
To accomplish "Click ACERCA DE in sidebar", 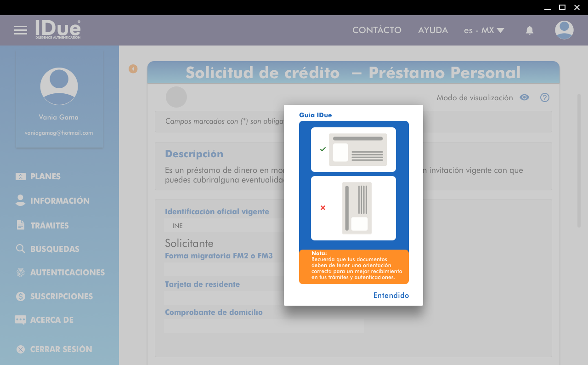I will pyautogui.click(x=51, y=320).
